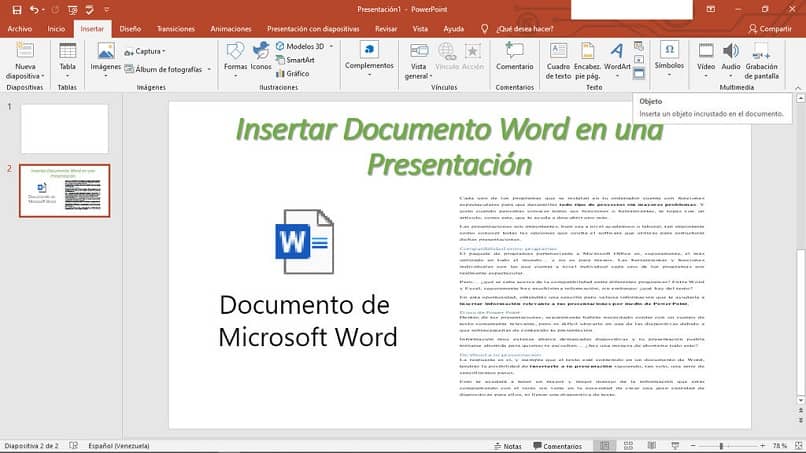This screenshot has height=453, width=806.
Task: Insert a Vídeo into the slide
Action: point(706,61)
